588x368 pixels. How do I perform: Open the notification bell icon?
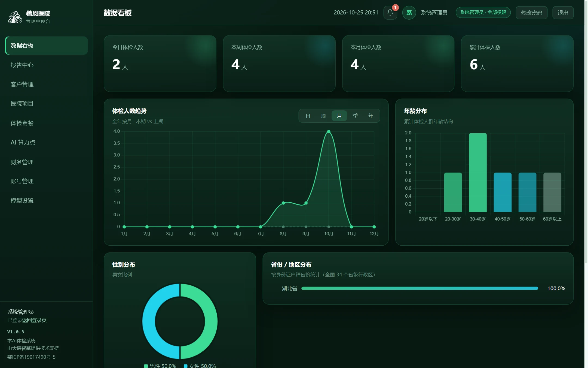390,13
